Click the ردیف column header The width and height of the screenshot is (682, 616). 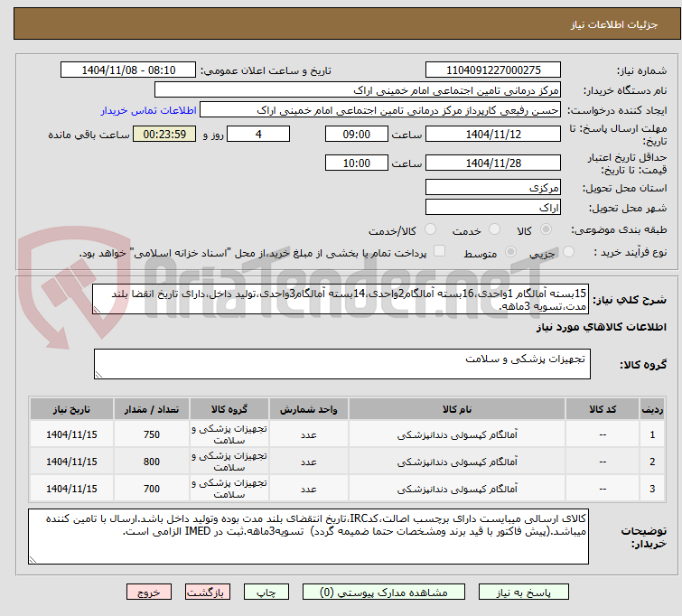pos(652,409)
